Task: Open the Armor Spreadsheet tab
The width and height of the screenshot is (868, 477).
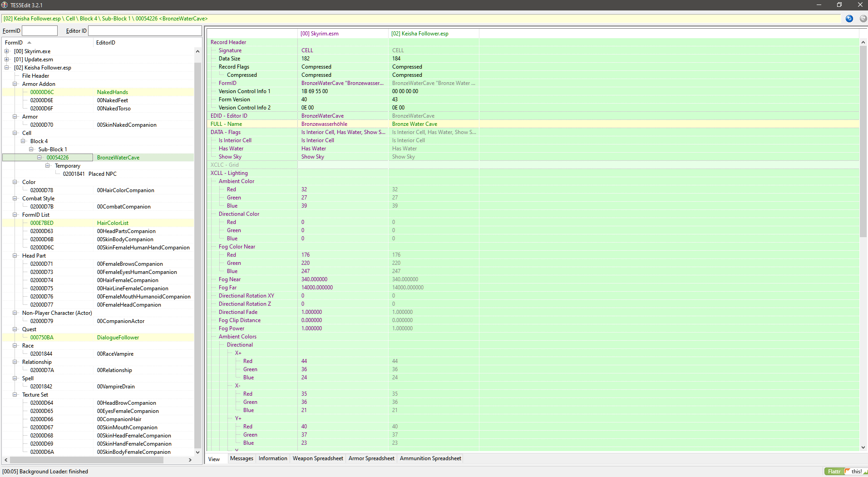Action: click(371, 458)
